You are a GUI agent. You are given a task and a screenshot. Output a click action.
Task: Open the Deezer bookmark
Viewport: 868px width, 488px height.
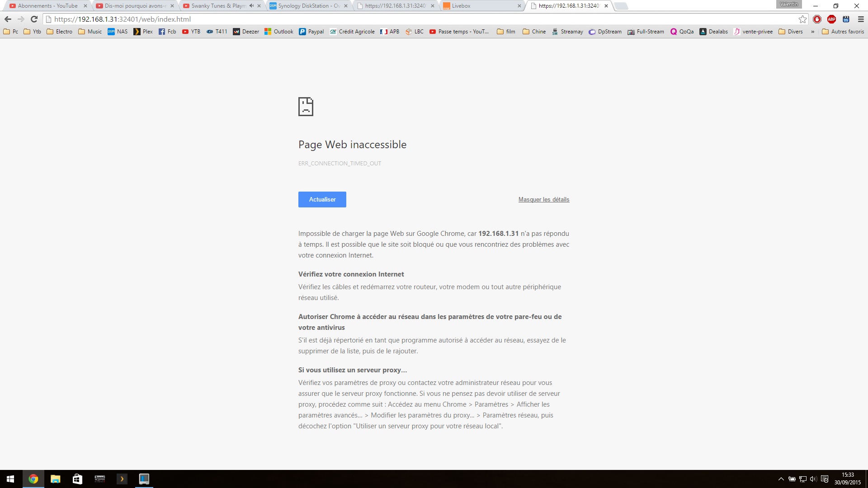tap(246, 32)
